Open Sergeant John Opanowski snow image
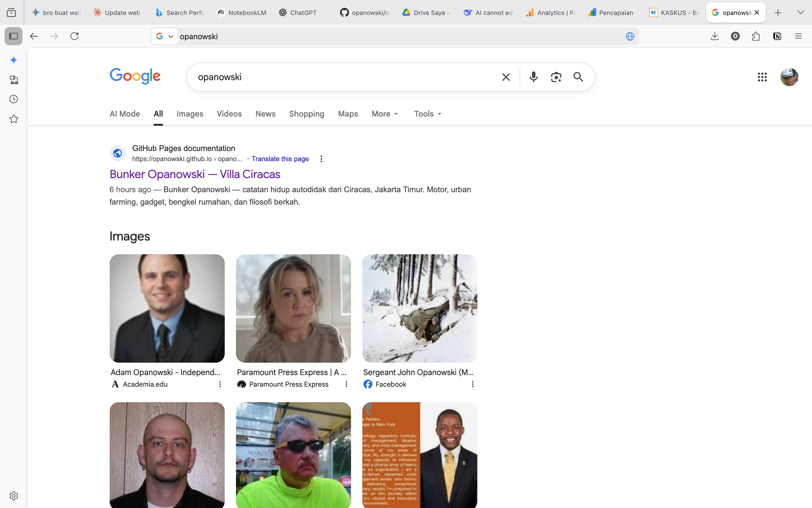Screen dimensions: 812x508 420,308
